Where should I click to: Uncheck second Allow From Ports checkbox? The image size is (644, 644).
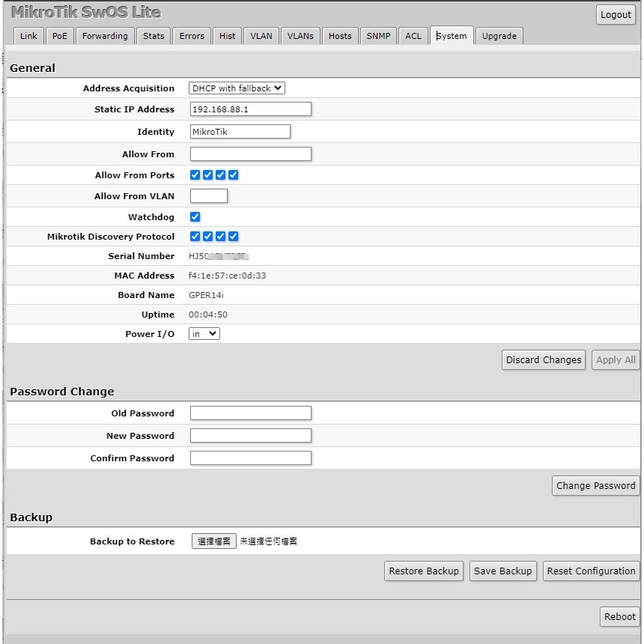point(208,175)
